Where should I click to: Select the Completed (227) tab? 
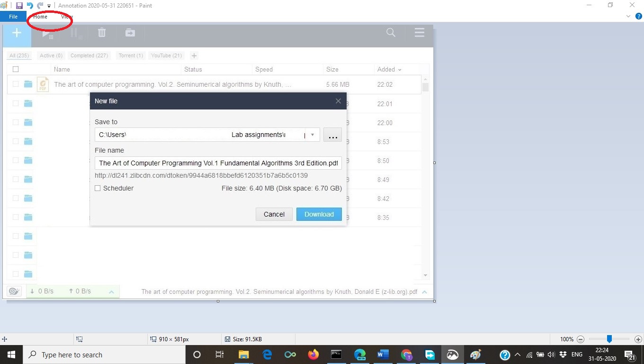89,55
